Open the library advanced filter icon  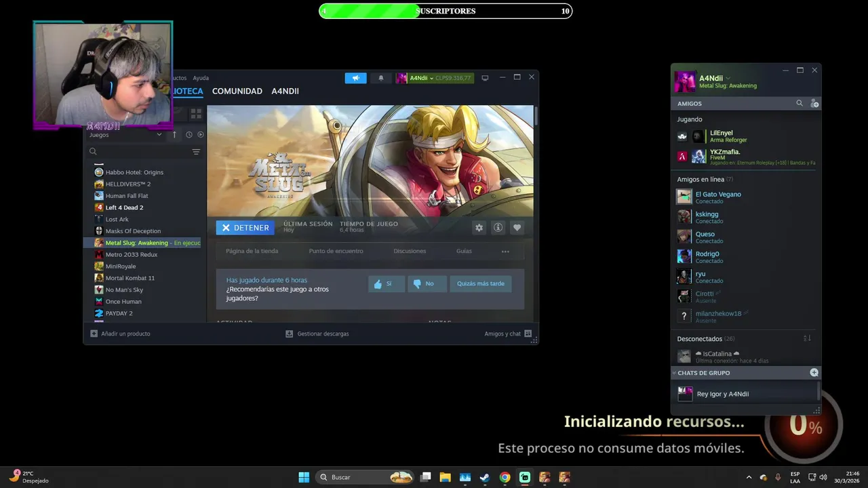(x=196, y=152)
